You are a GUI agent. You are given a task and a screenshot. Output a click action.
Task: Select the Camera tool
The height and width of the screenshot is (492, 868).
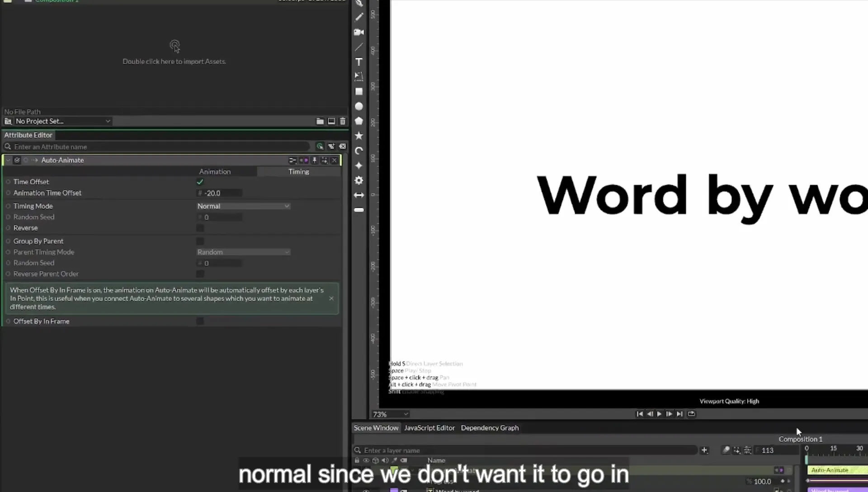click(x=359, y=32)
